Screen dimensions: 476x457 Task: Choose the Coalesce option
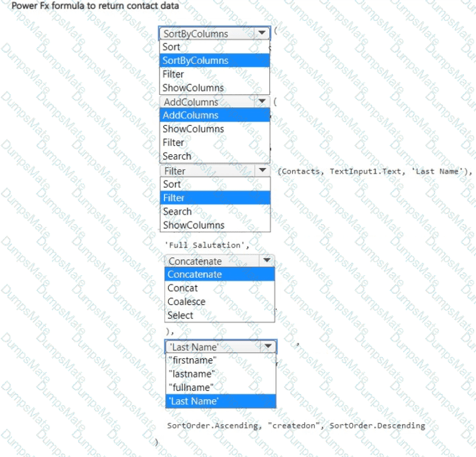tap(186, 301)
